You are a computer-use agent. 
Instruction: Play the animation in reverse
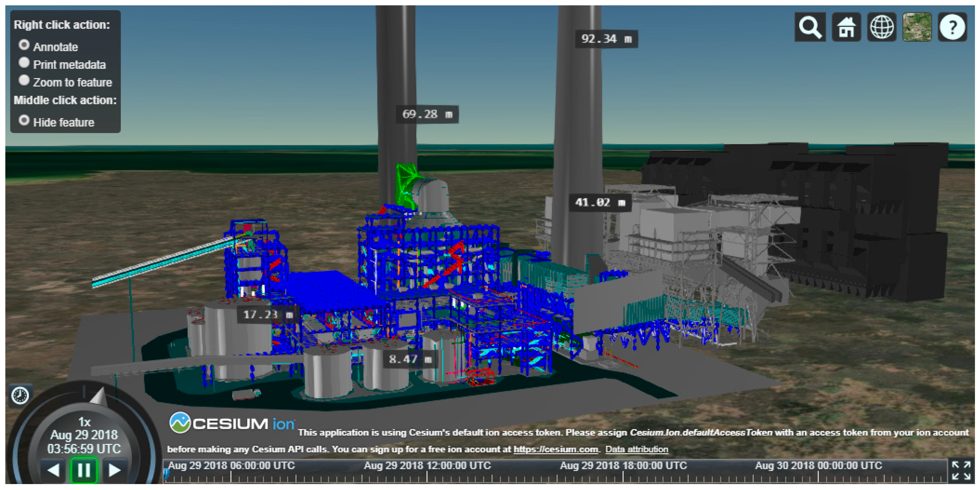(x=54, y=471)
